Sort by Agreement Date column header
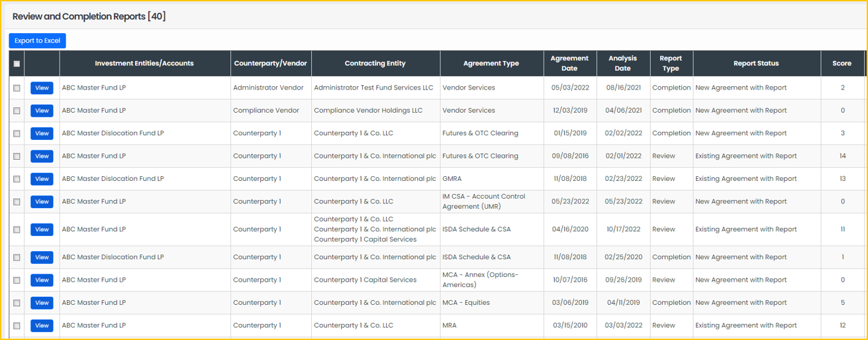This screenshot has width=868, height=340. pos(569,63)
